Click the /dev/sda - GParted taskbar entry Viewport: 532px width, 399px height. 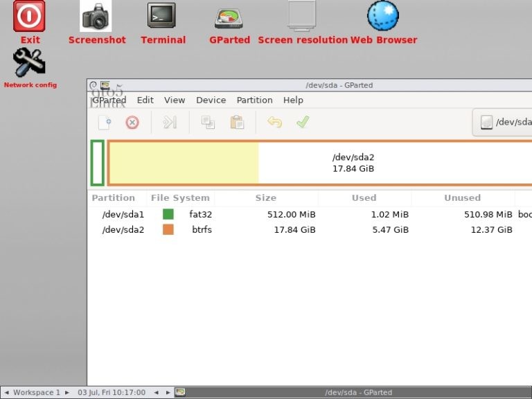tap(353, 392)
